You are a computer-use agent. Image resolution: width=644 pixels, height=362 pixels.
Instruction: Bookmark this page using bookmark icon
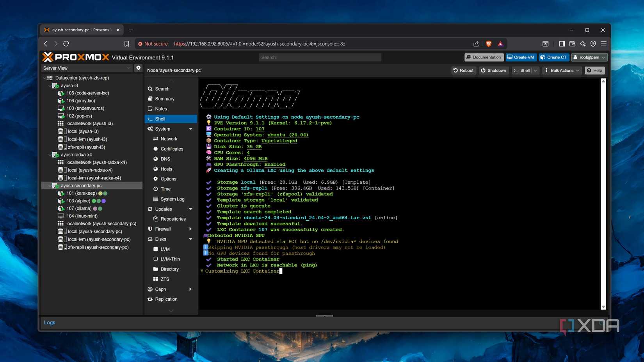(x=126, y=44)
